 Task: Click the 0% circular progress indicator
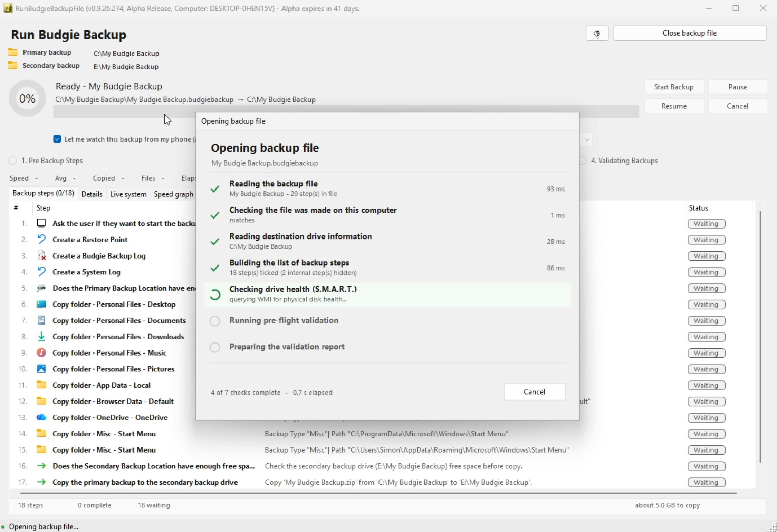(27, 98)
